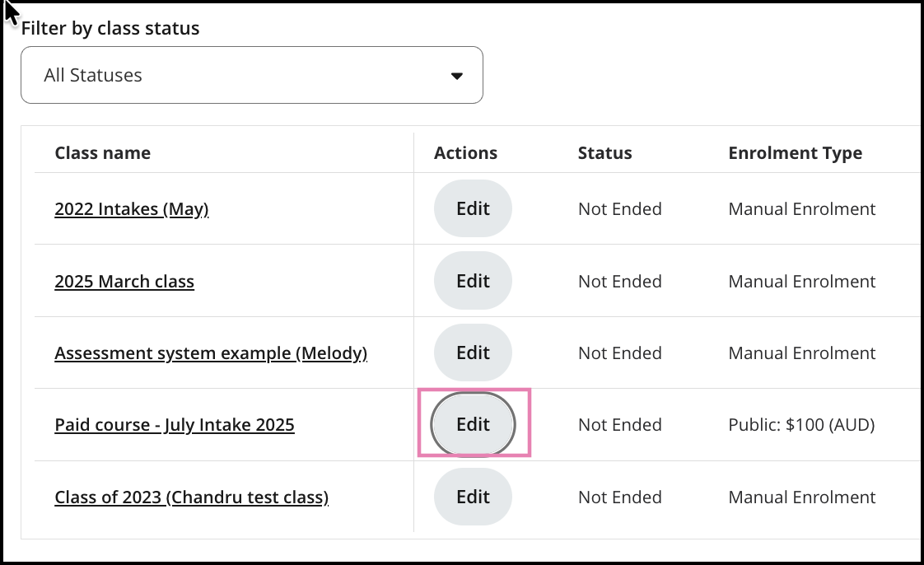Click the Enrolment Type column header
The height and width of the screenshot is (565, 924).
tap(796, 153)
